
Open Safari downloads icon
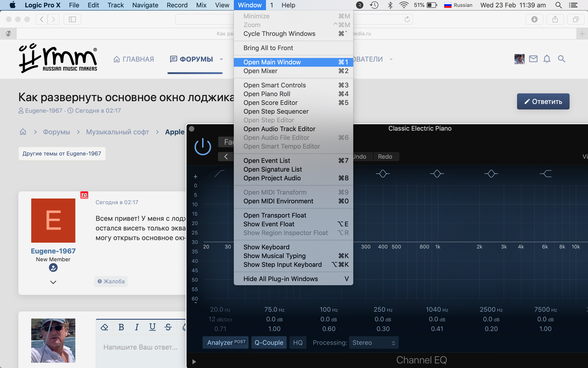(x=534, y=19)
